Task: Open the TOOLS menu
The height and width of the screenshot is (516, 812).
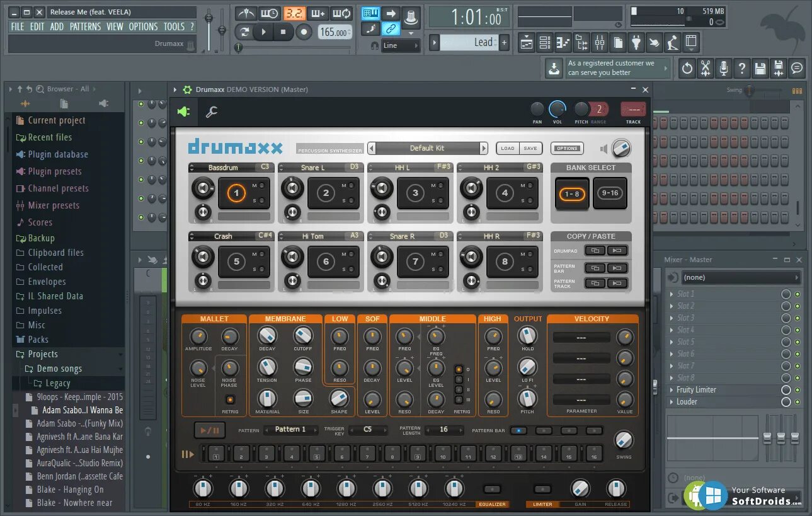Action: pyautogui.click(x=174, y=26)
